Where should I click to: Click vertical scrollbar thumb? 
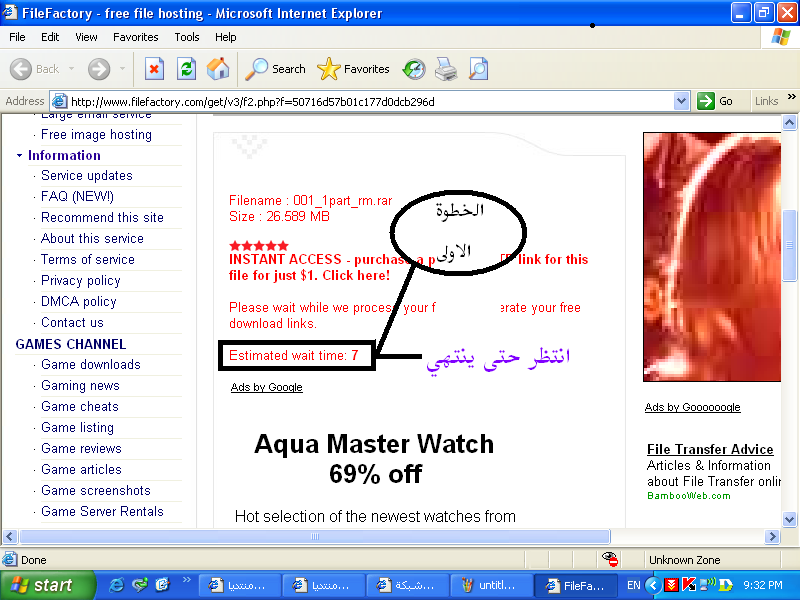click(789, 245)
